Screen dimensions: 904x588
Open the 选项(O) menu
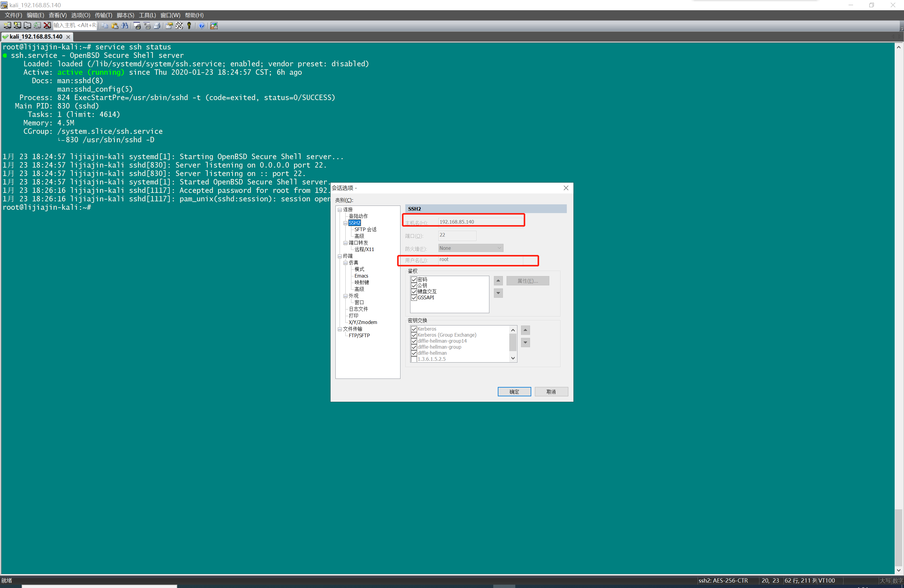[x=80, y=15]
